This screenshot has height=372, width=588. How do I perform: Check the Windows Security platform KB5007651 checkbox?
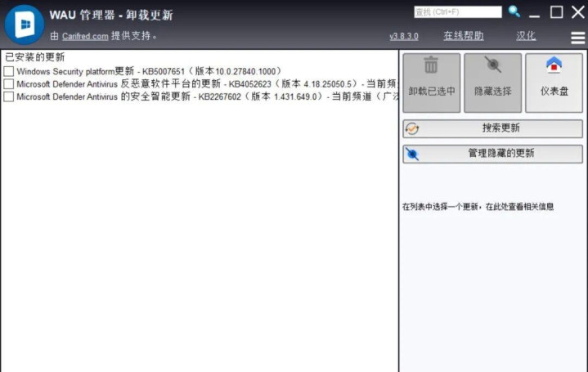pos(9,71)
